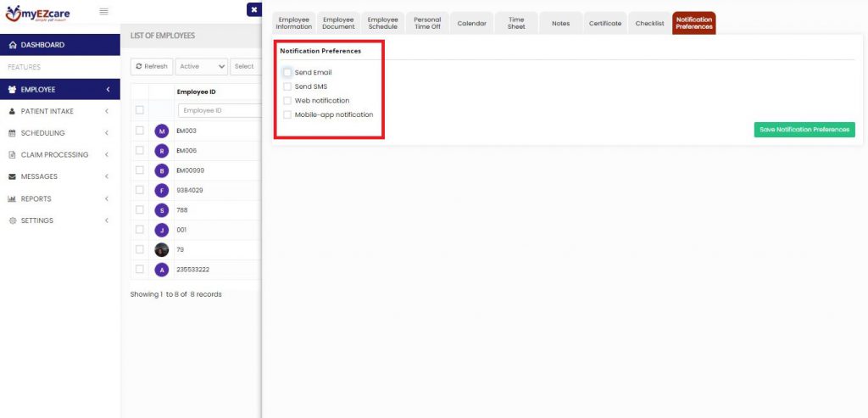Enable the Send SMS checkbox
Image resolution: width=868 pixels, height=418 pixels.
287,86
